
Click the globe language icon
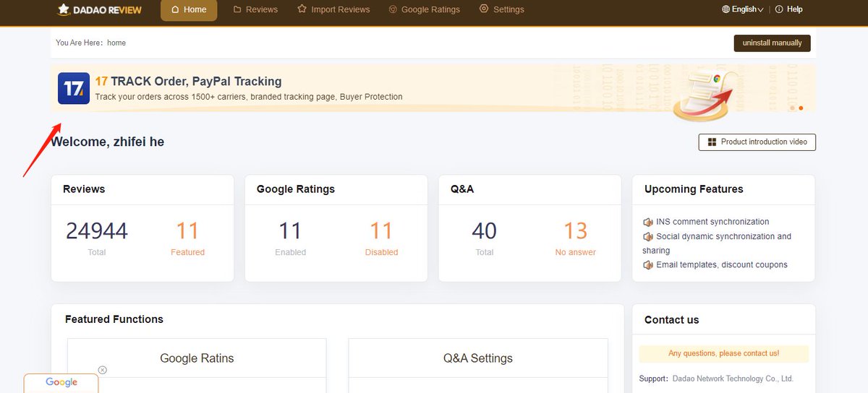(x=726, y=9)
